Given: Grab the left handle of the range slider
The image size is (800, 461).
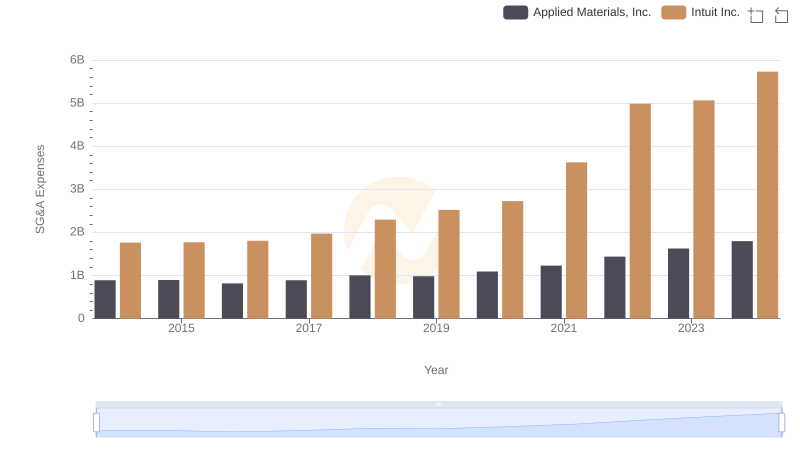Looking at the screenshot, I should click(x=96, y=423).
